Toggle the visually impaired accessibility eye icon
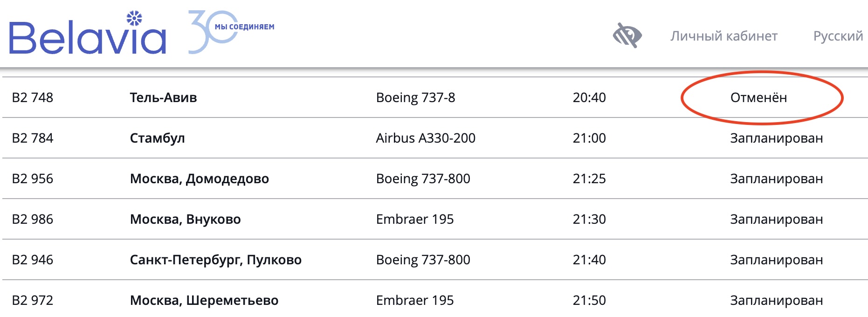This screenshot has width=868, height=317. pyautogui.click(x=627, y=35)
